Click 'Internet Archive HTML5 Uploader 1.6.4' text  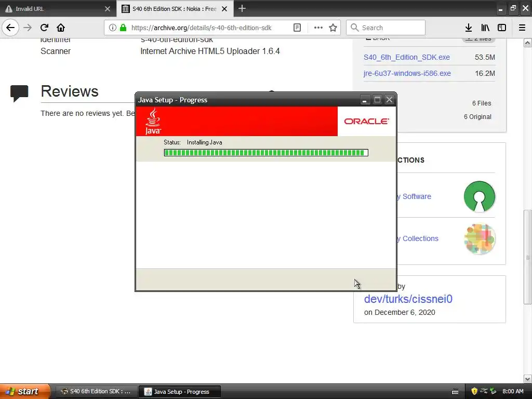click(210, 51)
